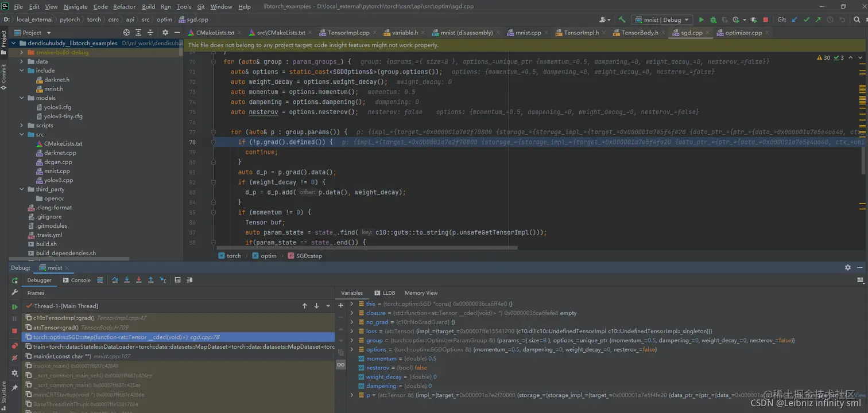Switch to the Memory View tab

tap(421, 293)
